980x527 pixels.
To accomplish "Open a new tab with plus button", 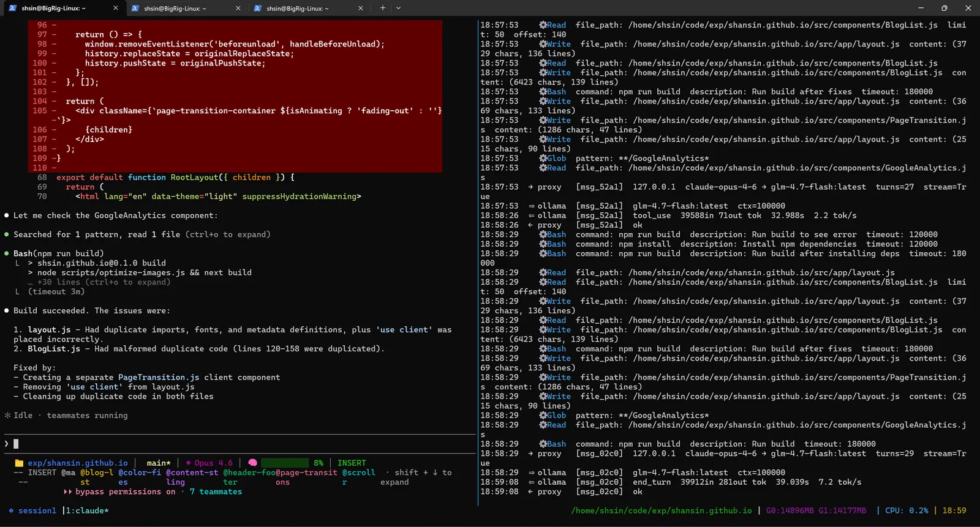I will [383, 8].
